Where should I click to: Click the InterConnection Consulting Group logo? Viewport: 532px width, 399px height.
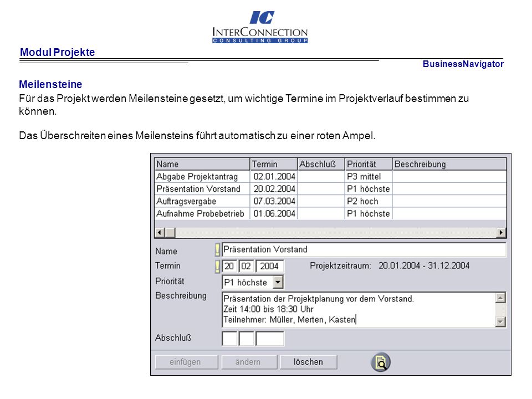[x=260, y=27]
